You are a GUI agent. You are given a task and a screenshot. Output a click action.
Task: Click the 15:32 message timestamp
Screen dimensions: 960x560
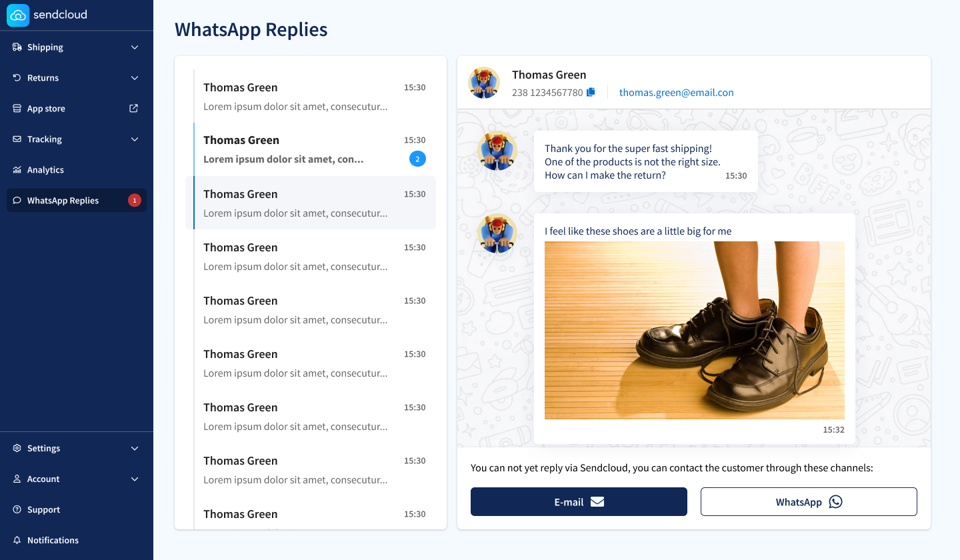833,430
